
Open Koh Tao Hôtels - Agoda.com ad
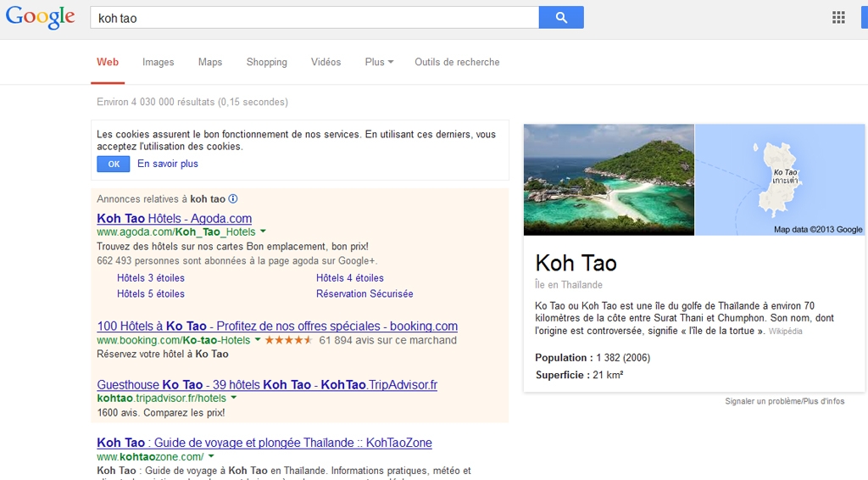[x=175, y=218]
